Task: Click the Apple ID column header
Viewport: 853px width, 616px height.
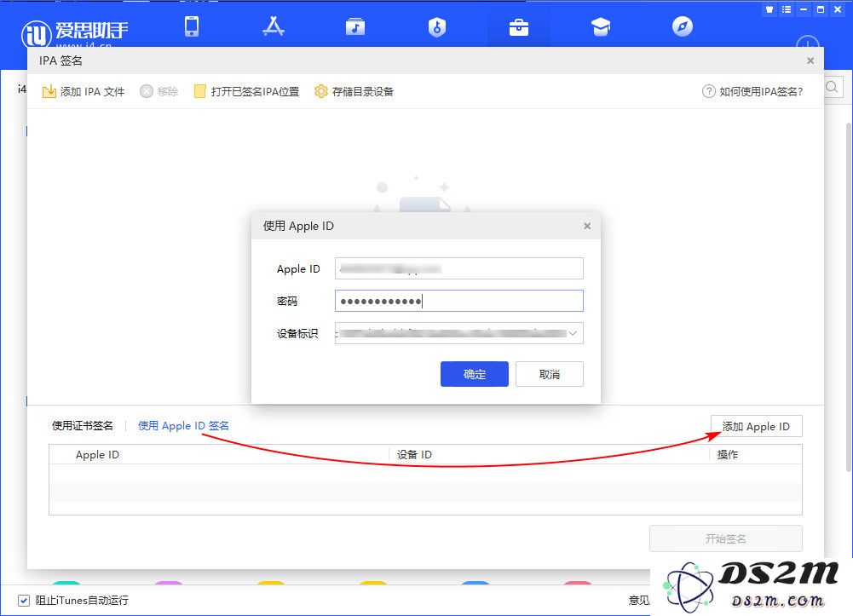Action: 97,454
